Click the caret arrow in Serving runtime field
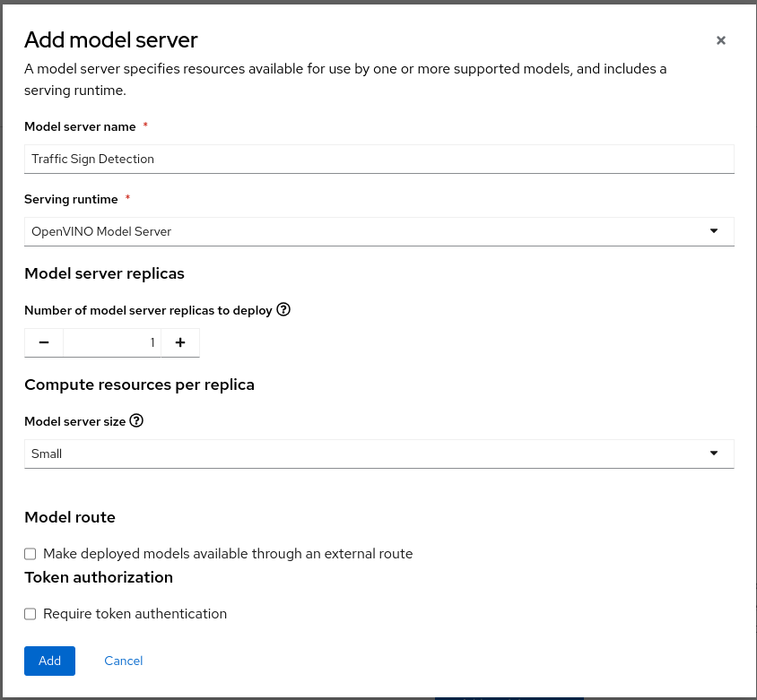This screenshot has height=700, width=757. tap(714, 230)
